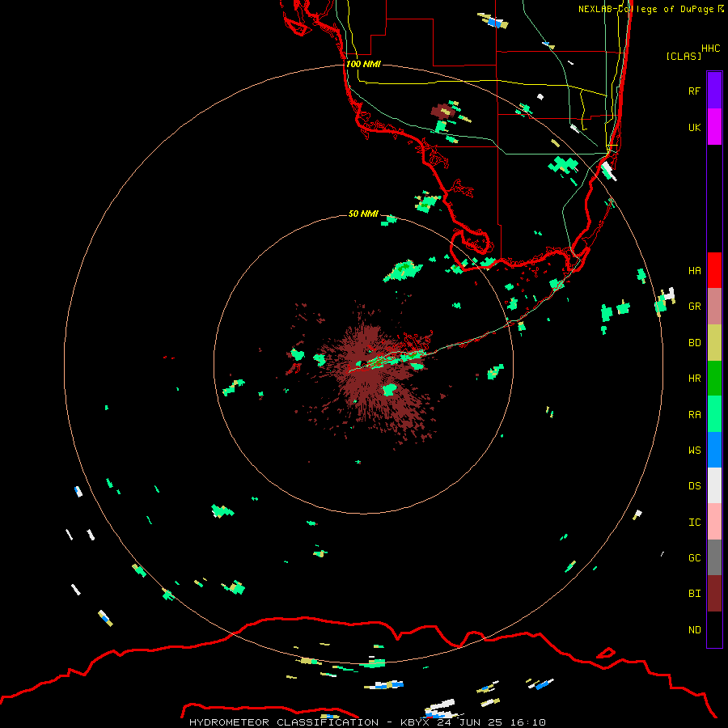The image size is (728, 728).
Task: Click the RA light green legend swatch
Action: pos(714,414)
